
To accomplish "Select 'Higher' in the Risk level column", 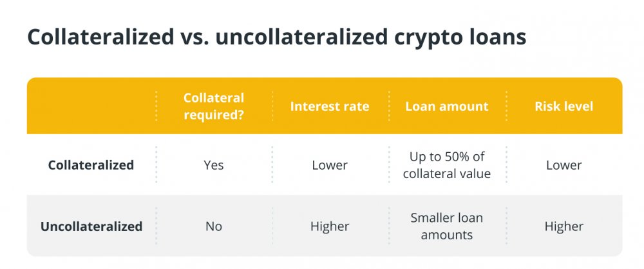I will pos(564,226).
